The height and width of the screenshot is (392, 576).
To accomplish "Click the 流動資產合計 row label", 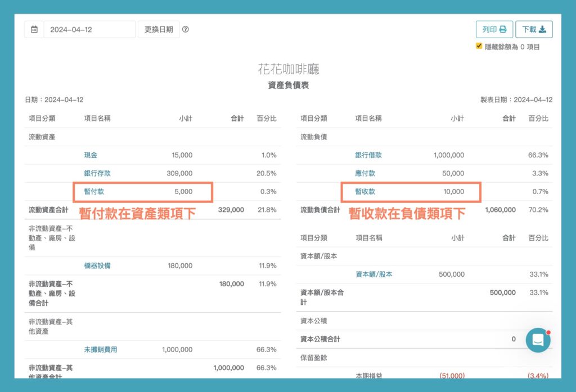I will [48, 210].
